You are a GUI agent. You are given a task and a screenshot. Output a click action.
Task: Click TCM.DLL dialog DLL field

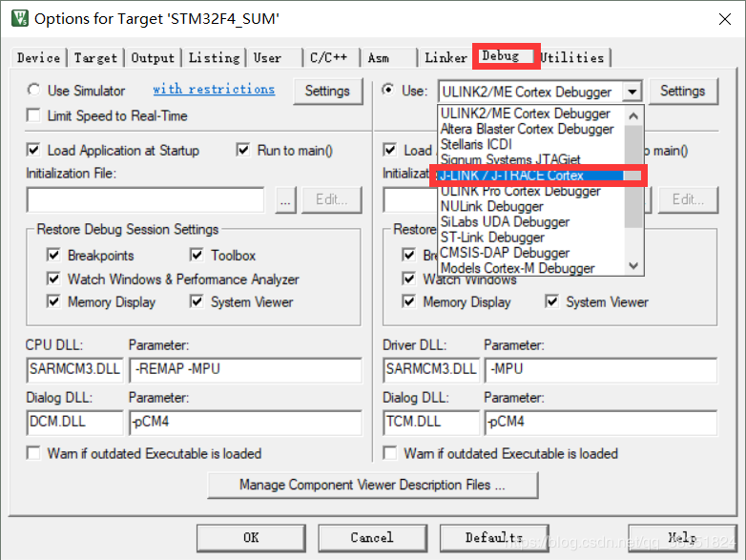[x=431, y=423]
